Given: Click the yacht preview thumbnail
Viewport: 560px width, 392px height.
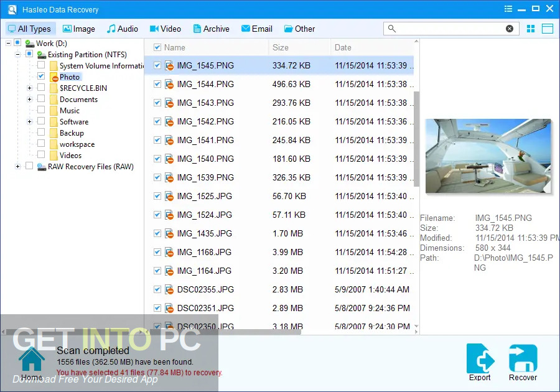Looking at the screenshot, I should pos(488,156).
